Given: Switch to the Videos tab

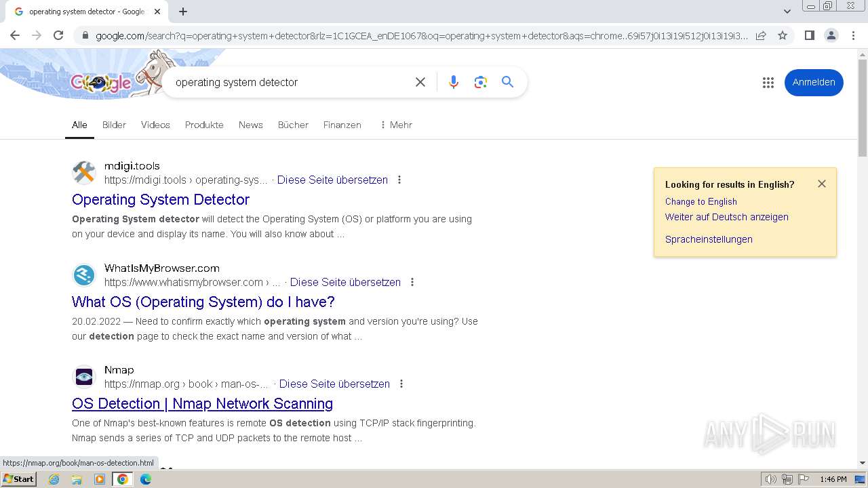Looking at the screenshot, I should pyautogui.click(x=155, y=125).
